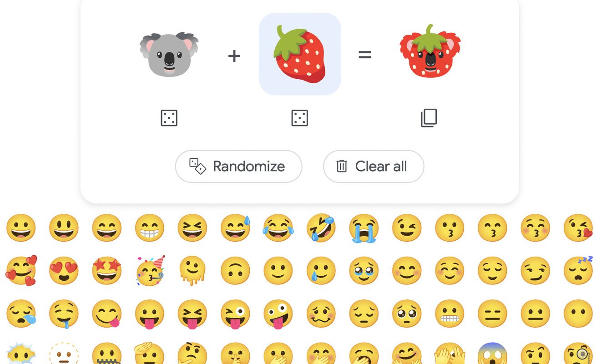
Task: Select the melting face emoji
Action: [192, 271]
